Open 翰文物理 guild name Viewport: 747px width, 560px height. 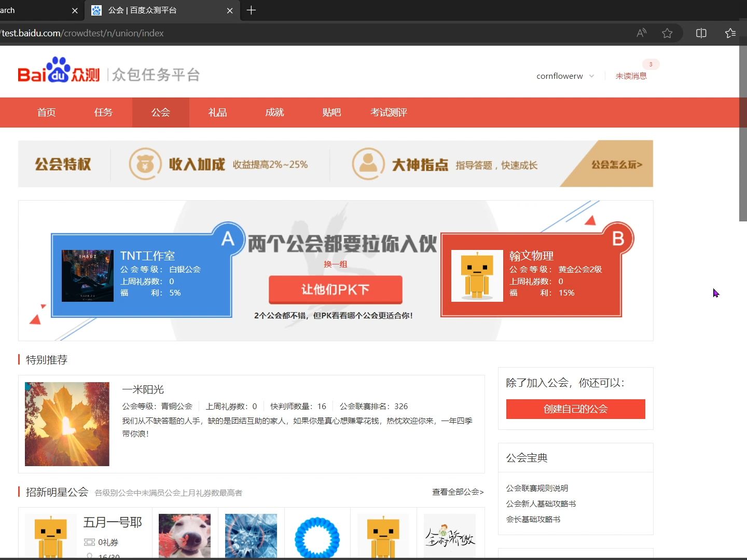pyautogui.click(x=531, y=256)
